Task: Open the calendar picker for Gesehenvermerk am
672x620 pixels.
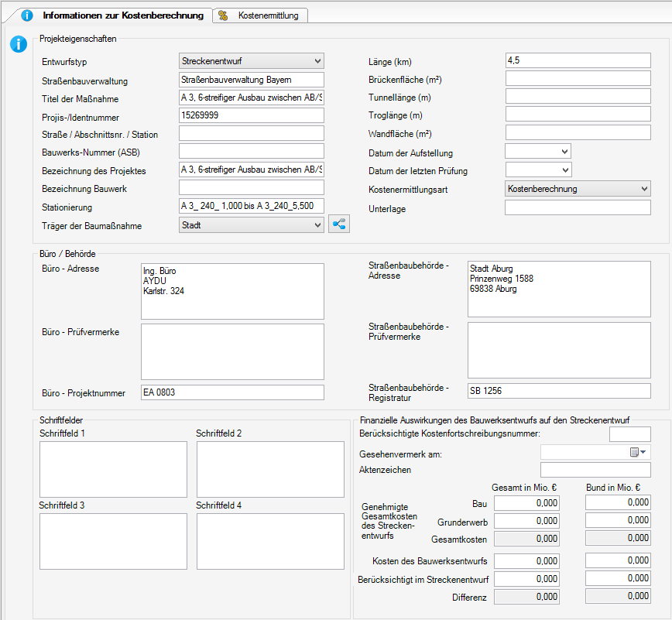Action: click(x=638, y=452)
